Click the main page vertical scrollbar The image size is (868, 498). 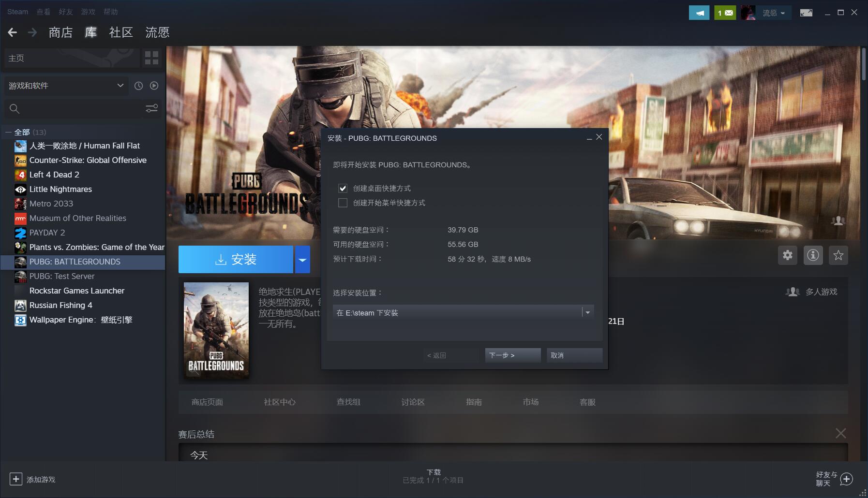pos(864,64)
